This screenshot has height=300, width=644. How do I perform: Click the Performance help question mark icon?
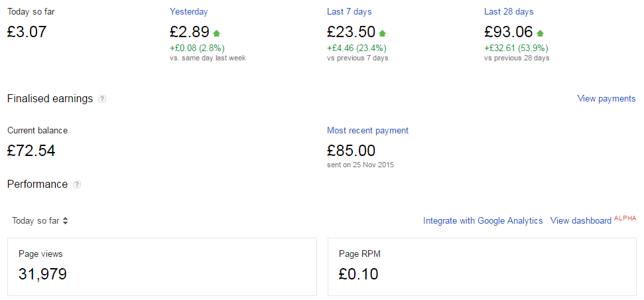77,185
